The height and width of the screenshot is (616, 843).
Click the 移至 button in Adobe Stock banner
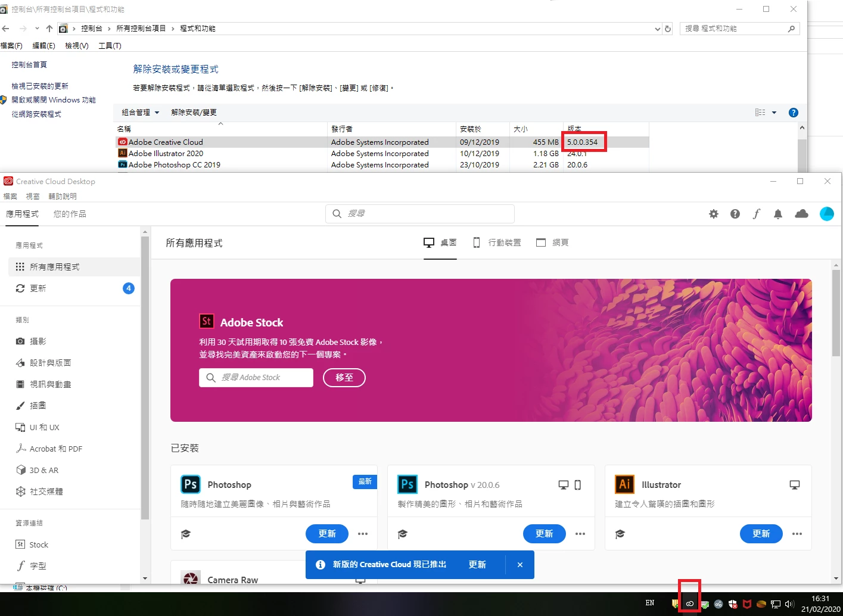click(x=344, y=378)
